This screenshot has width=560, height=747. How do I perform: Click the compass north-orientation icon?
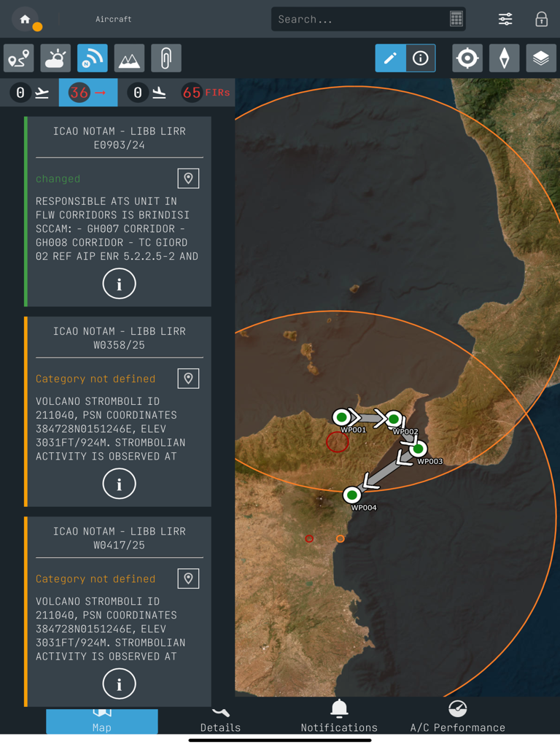tap(504, 58)
